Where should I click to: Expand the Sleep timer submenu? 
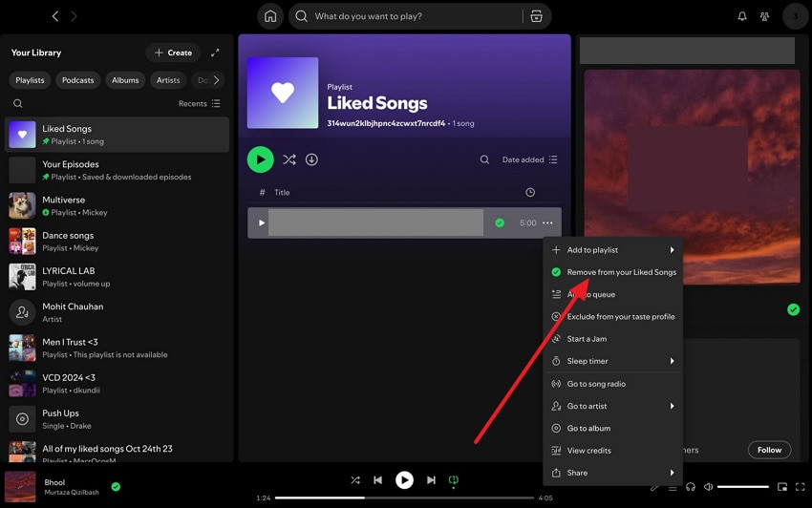pyautogui.click(x=613, y=362)
